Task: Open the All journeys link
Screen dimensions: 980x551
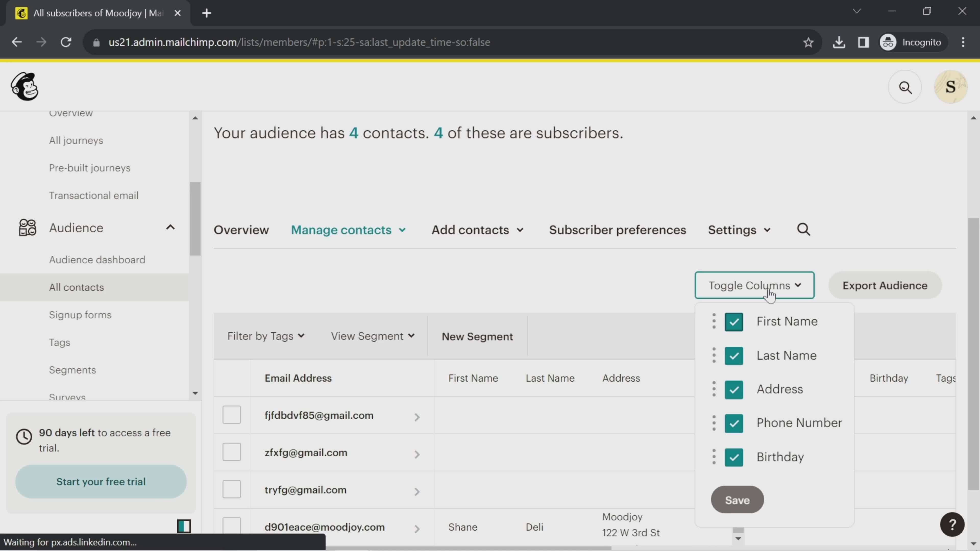Action: click(76, 140)
